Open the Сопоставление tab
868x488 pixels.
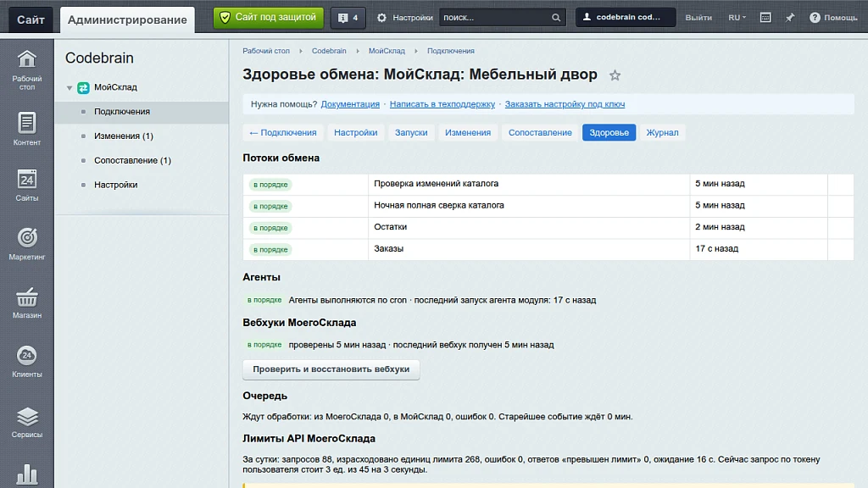tap(540, 133)
